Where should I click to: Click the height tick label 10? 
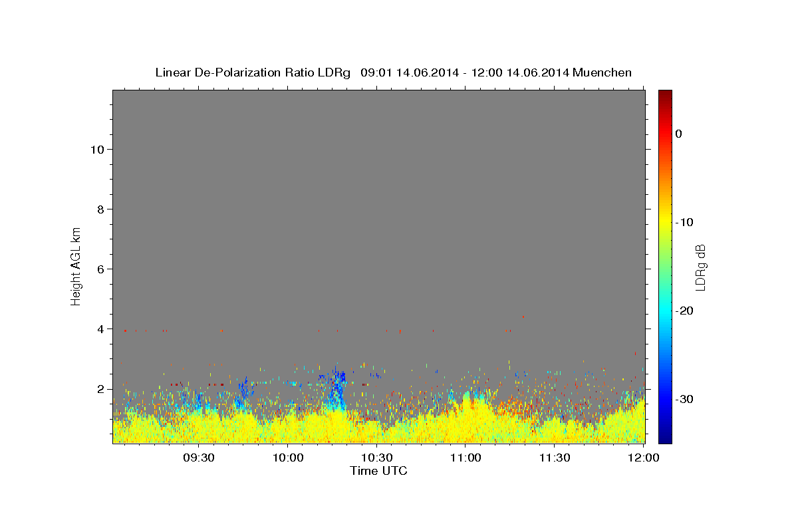(x=96, y=149)
